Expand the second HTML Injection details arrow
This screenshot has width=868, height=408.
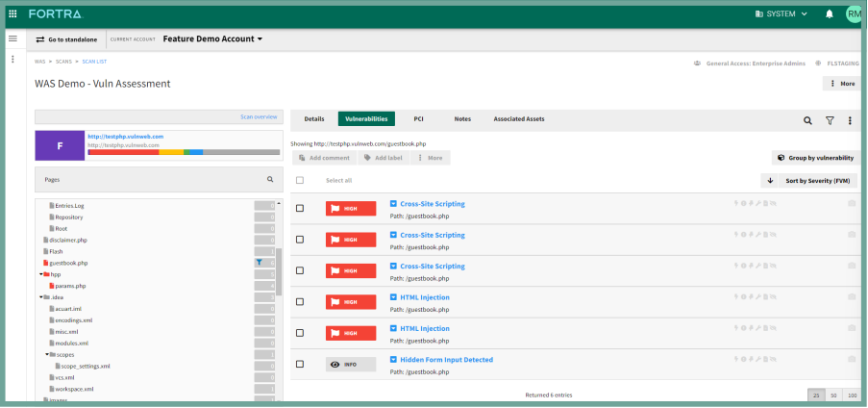pos(393,329)
